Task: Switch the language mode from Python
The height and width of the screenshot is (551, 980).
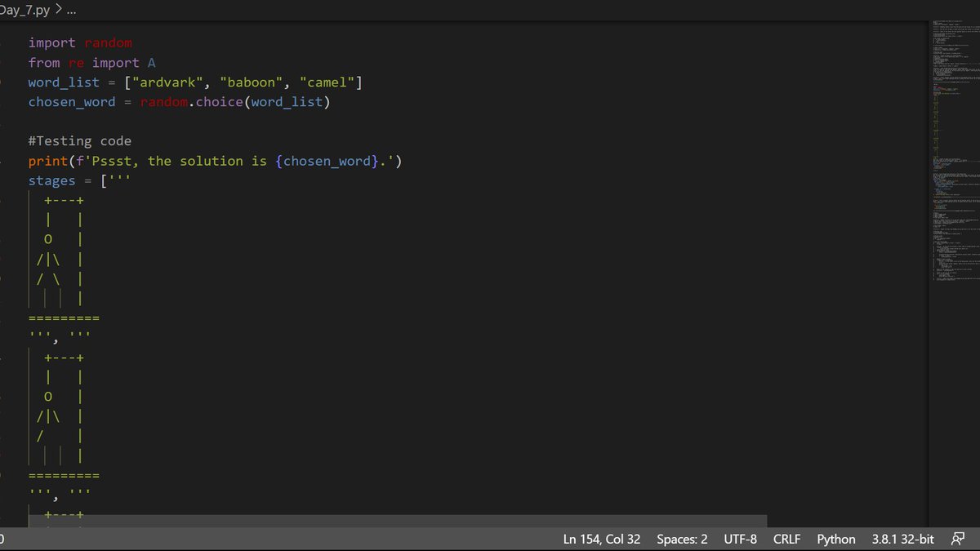Action: (836, 539)
